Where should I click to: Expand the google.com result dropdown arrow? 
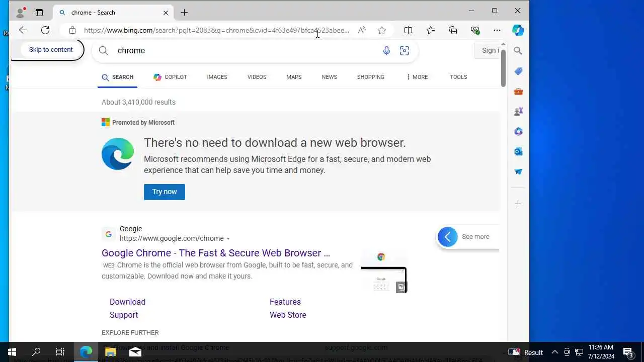point(228,239)
